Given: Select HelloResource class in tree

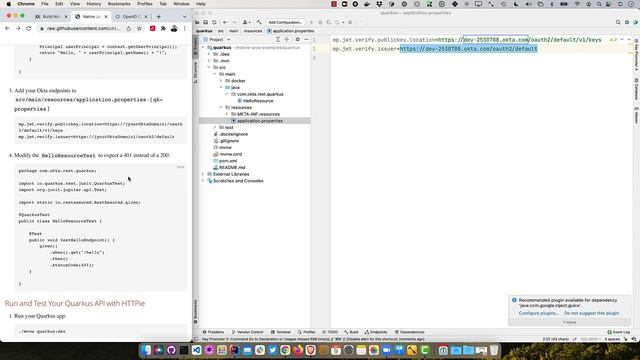Looking at the screenshot, I should [255, 101].
